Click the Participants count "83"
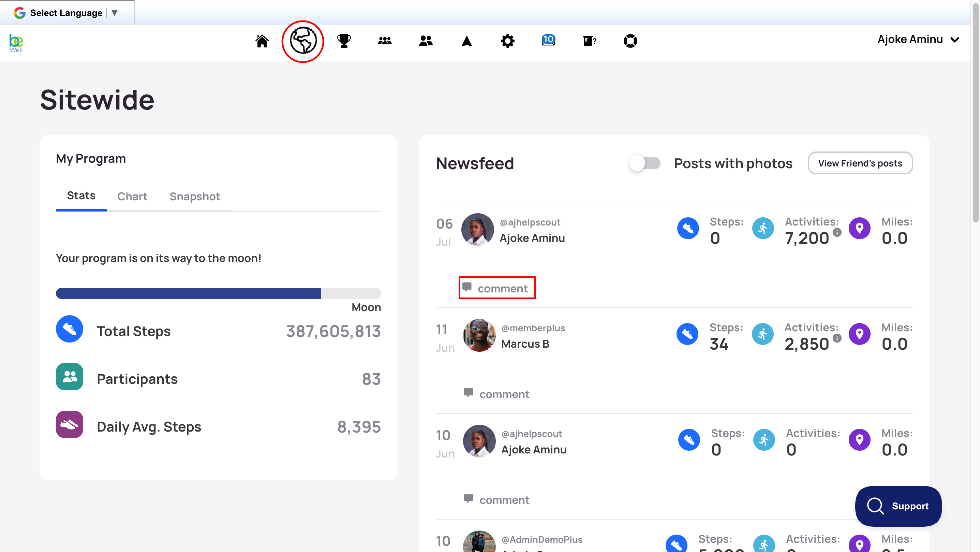The image size is (980, 552). [371, 379]
